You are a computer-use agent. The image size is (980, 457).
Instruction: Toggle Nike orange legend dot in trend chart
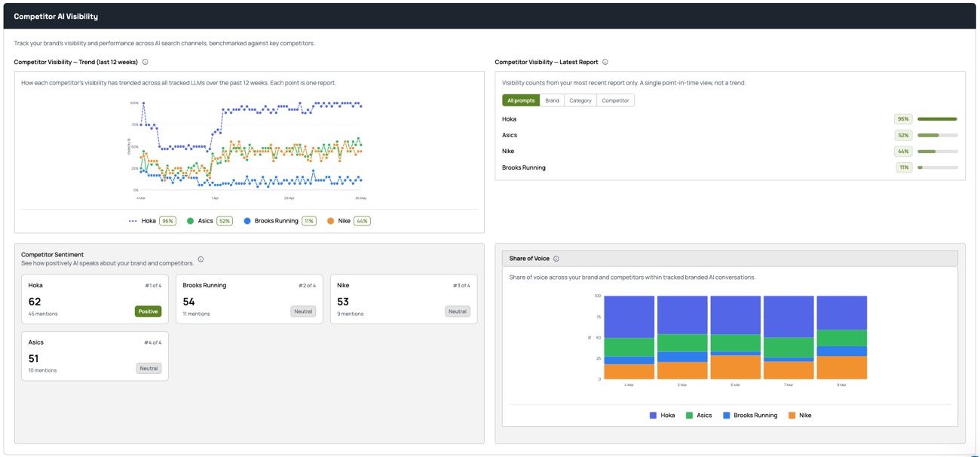330,221
